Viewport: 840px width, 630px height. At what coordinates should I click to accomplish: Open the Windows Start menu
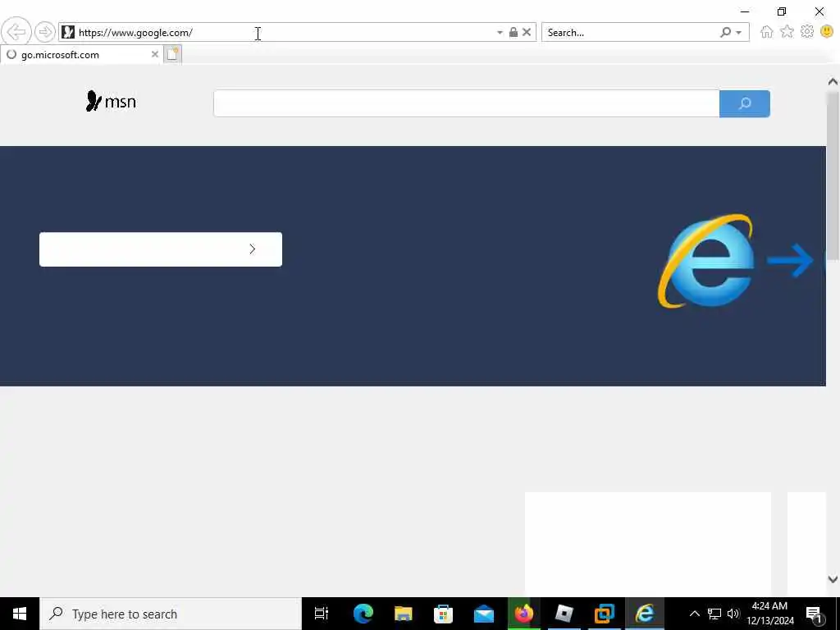[x=20, y=614]
